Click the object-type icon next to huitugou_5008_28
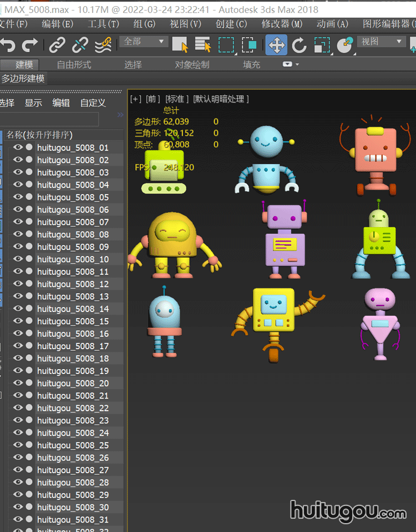Viewport: 416px width, 532px height. click(x=29, y=482)
